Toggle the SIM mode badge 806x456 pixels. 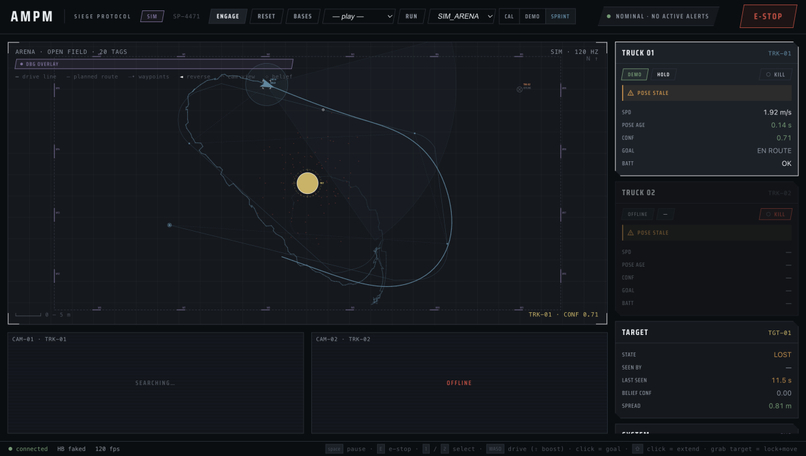152,16
